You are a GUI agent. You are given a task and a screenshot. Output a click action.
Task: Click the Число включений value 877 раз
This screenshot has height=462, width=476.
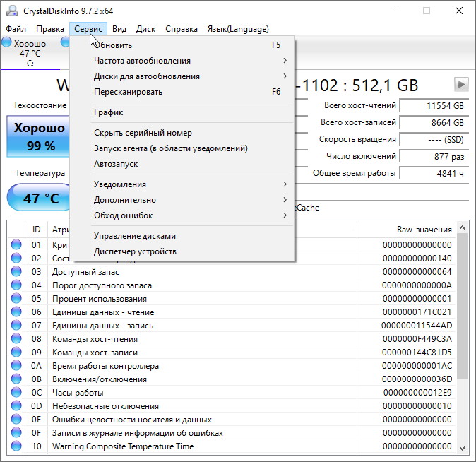pos(434,156)
